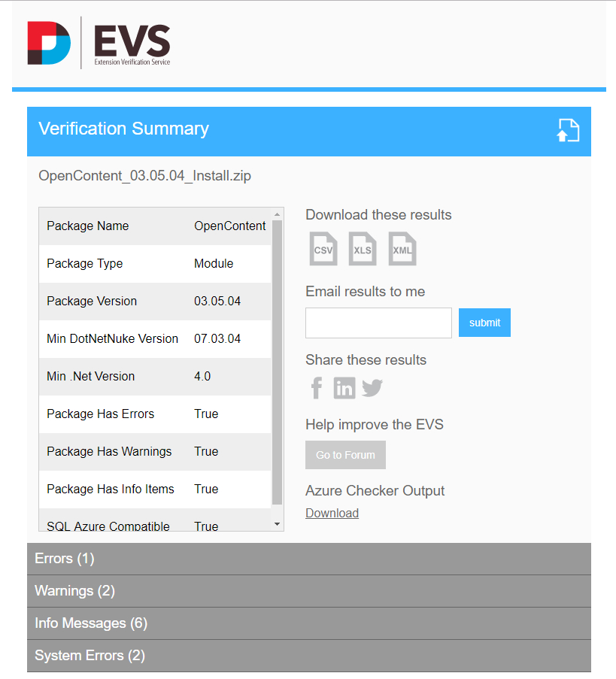
Task: Click the Package Type label
Action: 85,263
